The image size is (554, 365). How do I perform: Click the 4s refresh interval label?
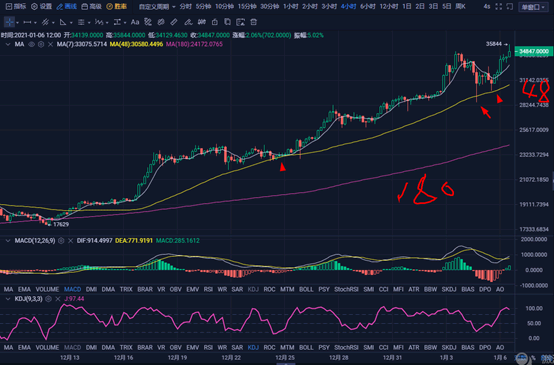pos(487,6)
